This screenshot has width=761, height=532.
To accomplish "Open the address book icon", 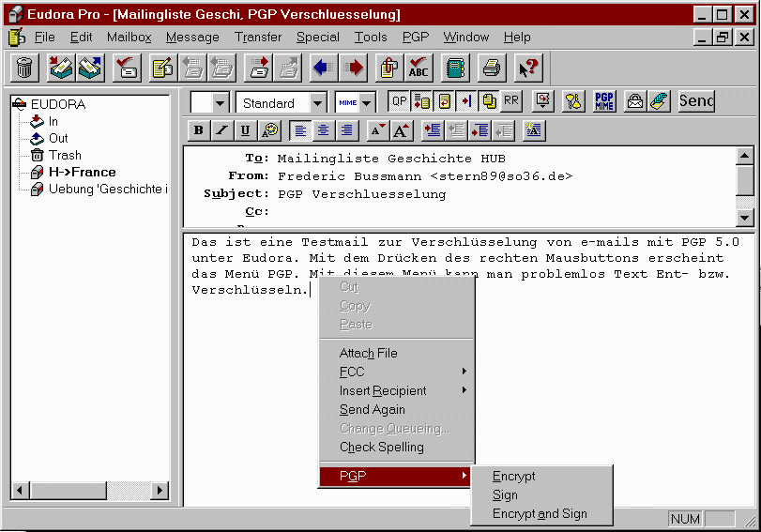I will coord(455,68).
